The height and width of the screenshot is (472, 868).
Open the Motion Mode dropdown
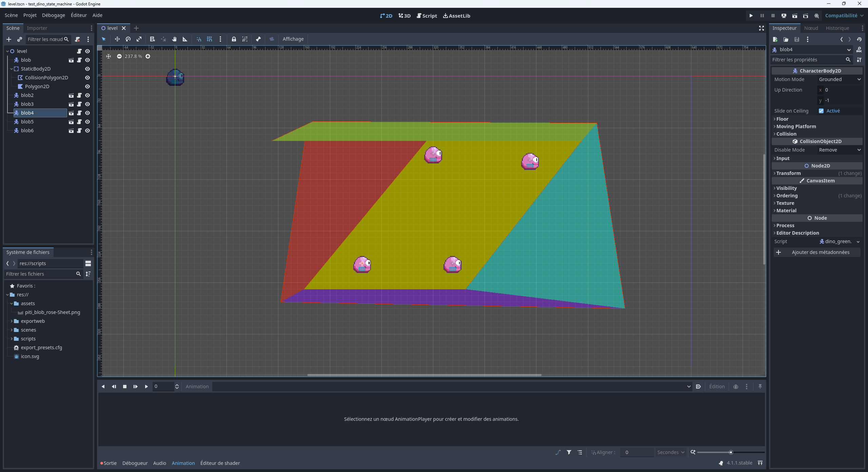coord(840,79)
